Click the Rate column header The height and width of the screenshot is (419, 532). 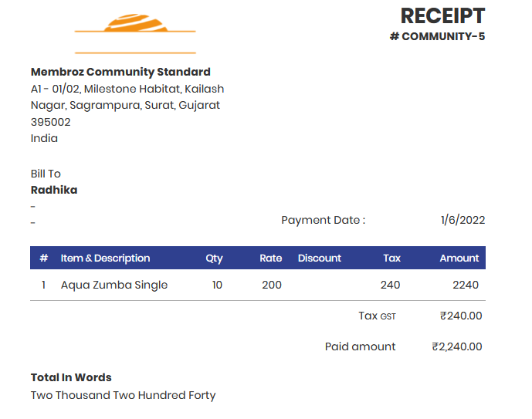271,258
